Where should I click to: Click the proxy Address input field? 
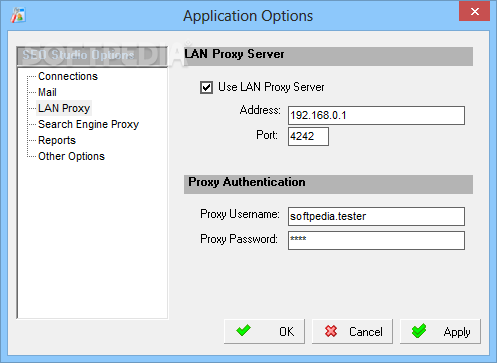coord(376,115)
